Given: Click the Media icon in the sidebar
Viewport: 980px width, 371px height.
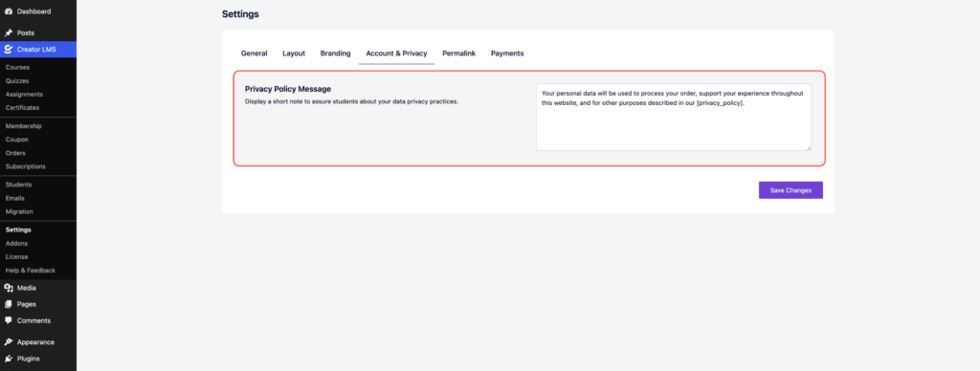Looking at the screenshot, I should click(x=9, y=288).
